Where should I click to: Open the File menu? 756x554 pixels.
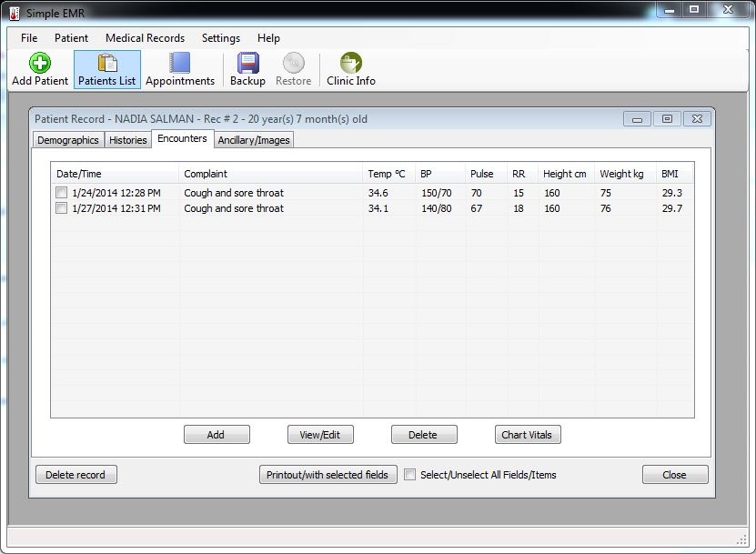point(29,38)
